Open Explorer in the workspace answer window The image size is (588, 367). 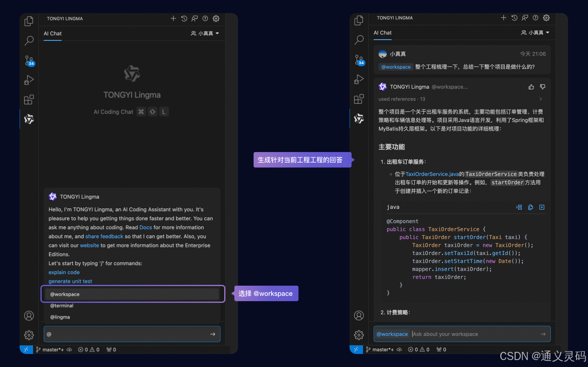pos(359,20)
